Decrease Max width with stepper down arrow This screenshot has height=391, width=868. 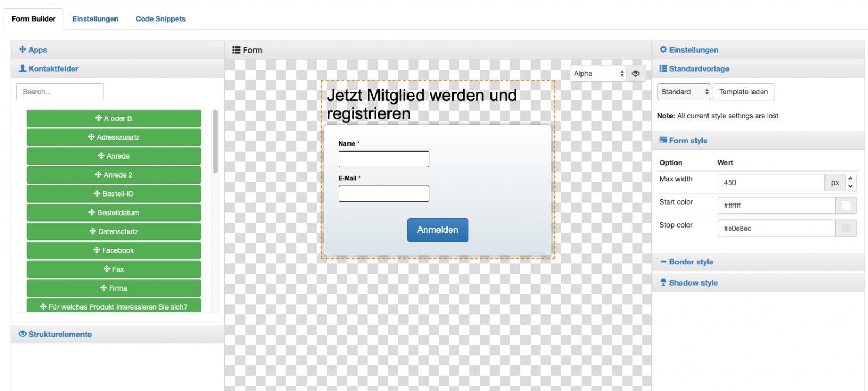[851, 186]
